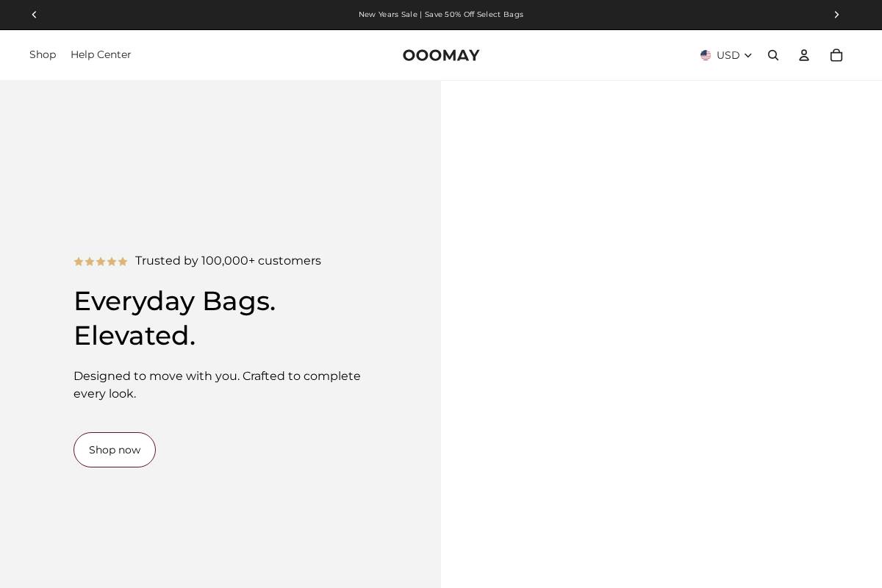This screenshot has height=588, width=882.
Task: Click the Trusted by 100,000+ customers text
Action: coord(228,261)
